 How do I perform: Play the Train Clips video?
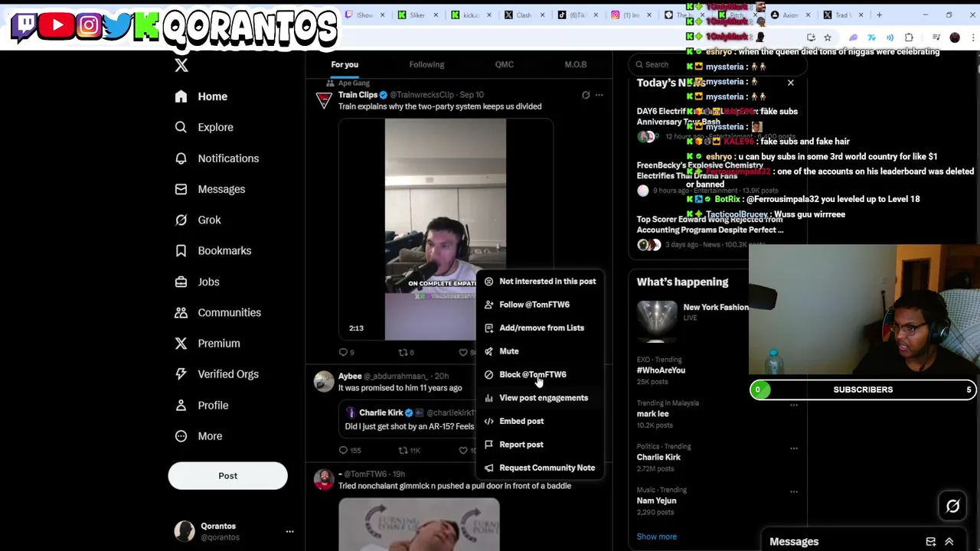click(445, 229)
